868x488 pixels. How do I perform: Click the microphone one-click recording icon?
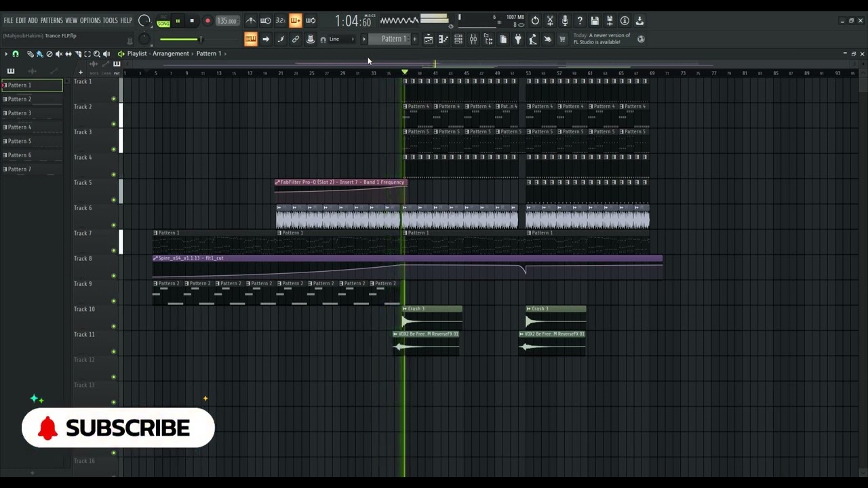(565, 20)
